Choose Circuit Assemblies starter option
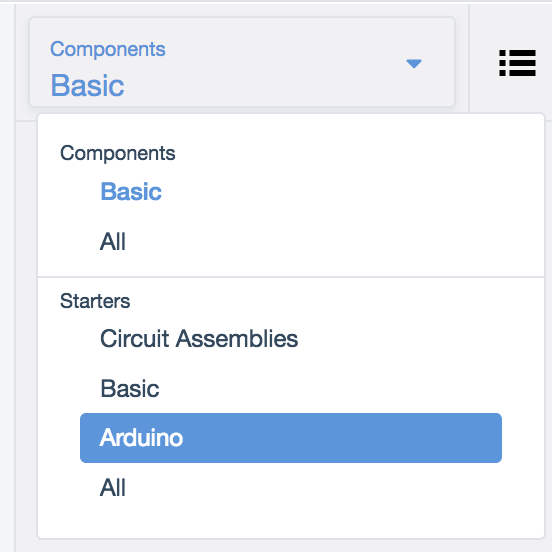This screenshot has height=552, width=552. click(199, 338)
